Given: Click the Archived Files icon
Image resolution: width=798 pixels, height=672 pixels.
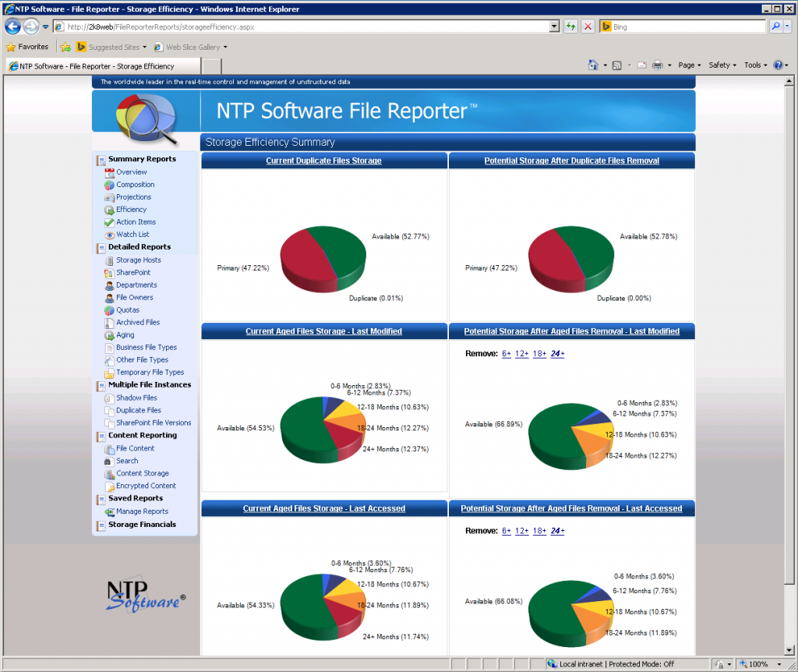Looking at the screenshot, I should (x=109, y=323).
